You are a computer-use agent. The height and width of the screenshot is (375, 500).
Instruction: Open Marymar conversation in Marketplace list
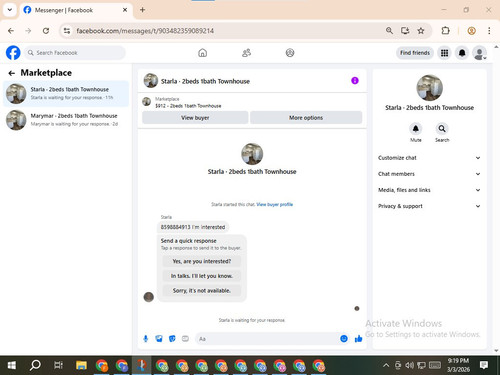point(66,120)
